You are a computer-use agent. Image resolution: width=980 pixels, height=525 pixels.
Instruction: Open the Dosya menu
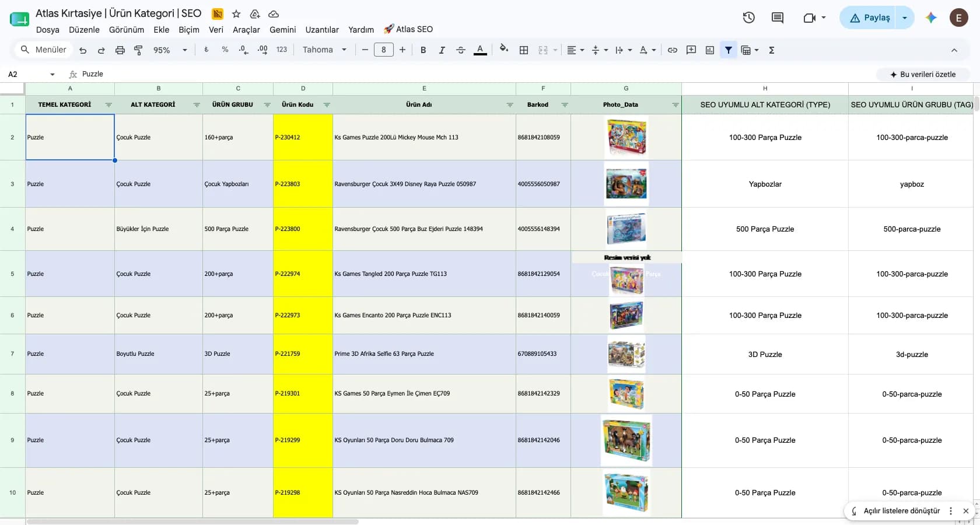click(47, 30)
